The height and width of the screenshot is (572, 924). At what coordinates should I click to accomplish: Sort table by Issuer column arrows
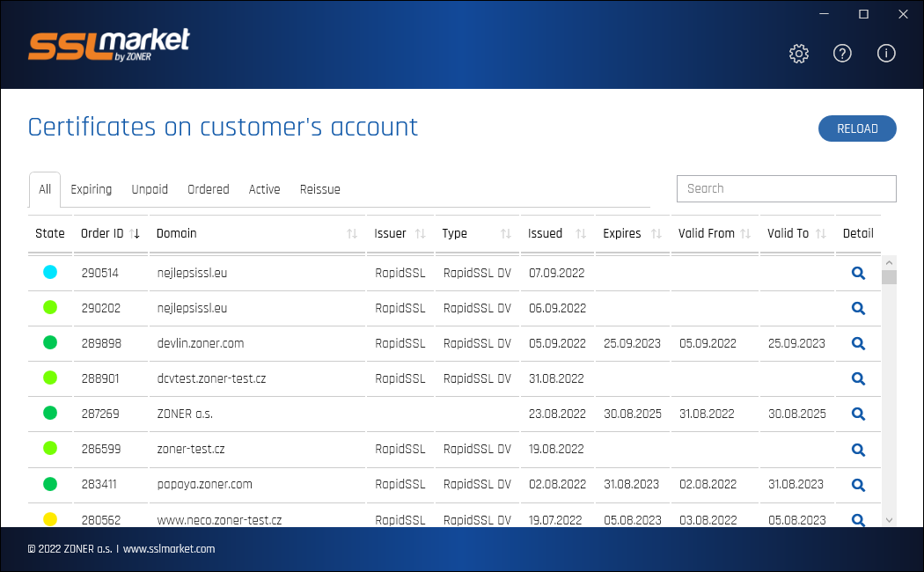click(x=420, y=234)
